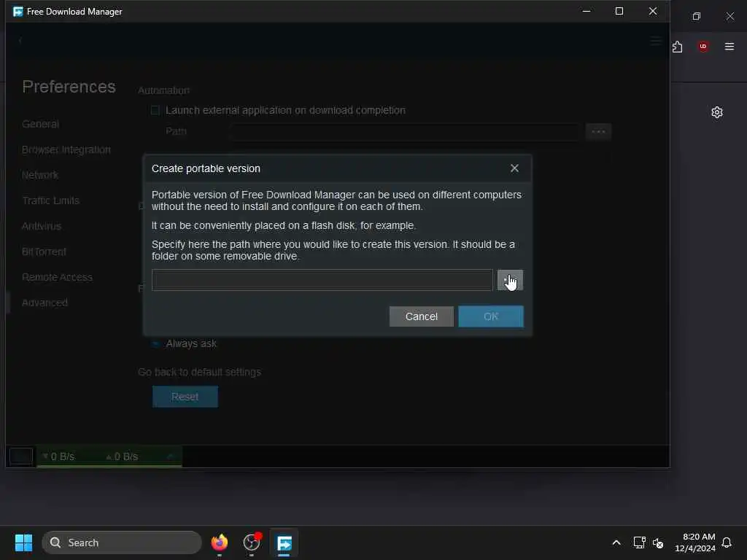Click the settings gear icon in browser window
The image size is (747, 560).
(717, 112)
